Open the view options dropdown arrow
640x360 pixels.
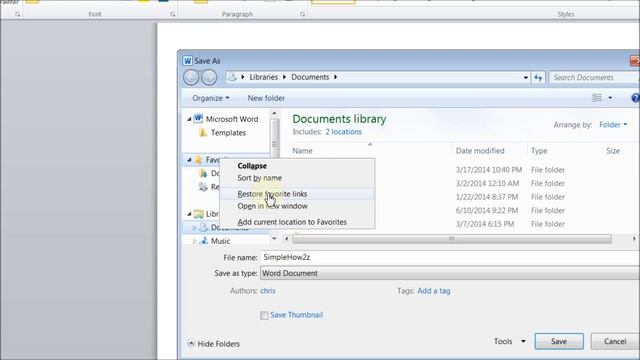click(x=610, y=98)
